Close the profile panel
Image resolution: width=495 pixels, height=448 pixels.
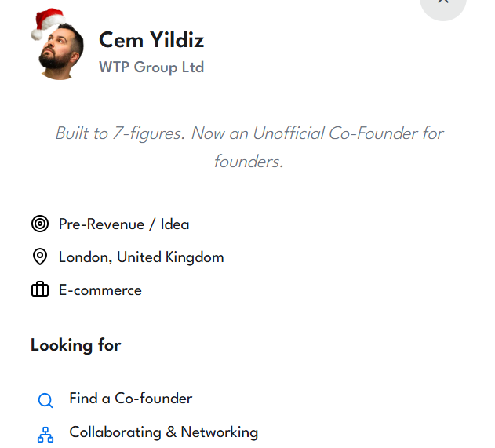[x=443, y=3]
